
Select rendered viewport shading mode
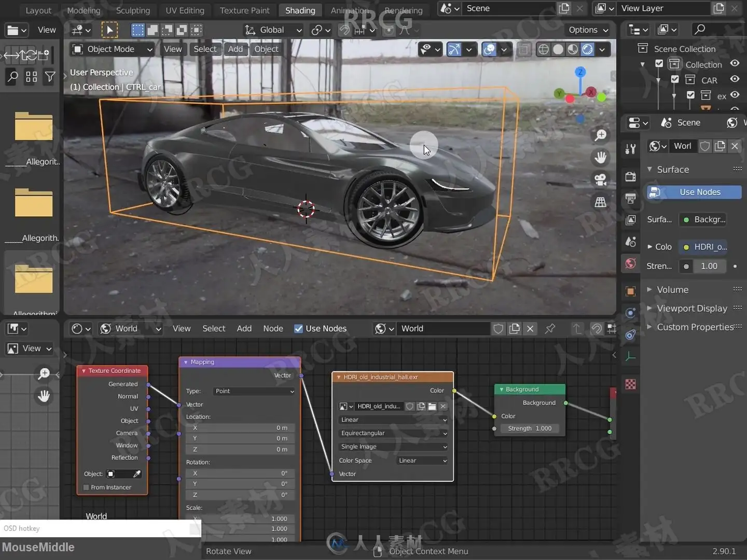587,49
